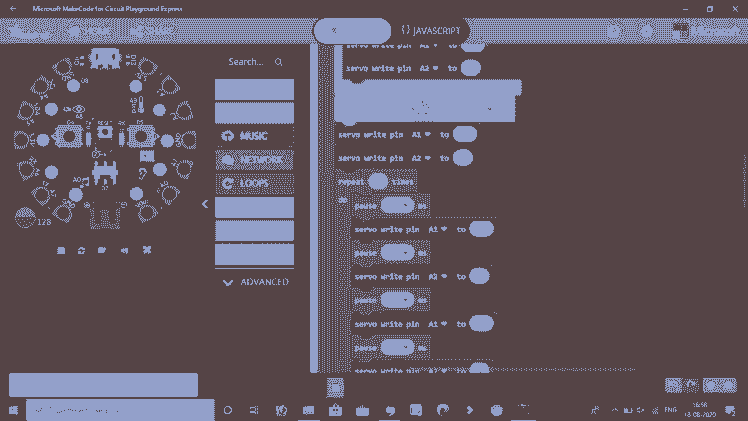
Task: Open the MUSIC toolbox category
Action: [x=254, y=136]
